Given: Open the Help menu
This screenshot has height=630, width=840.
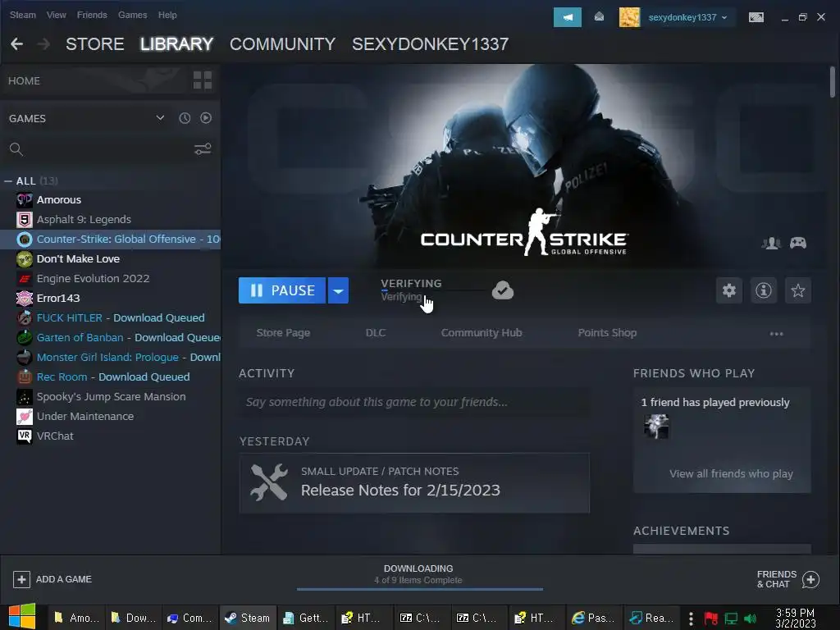Looking at the screenshot, I should click(x=167, y=15).
